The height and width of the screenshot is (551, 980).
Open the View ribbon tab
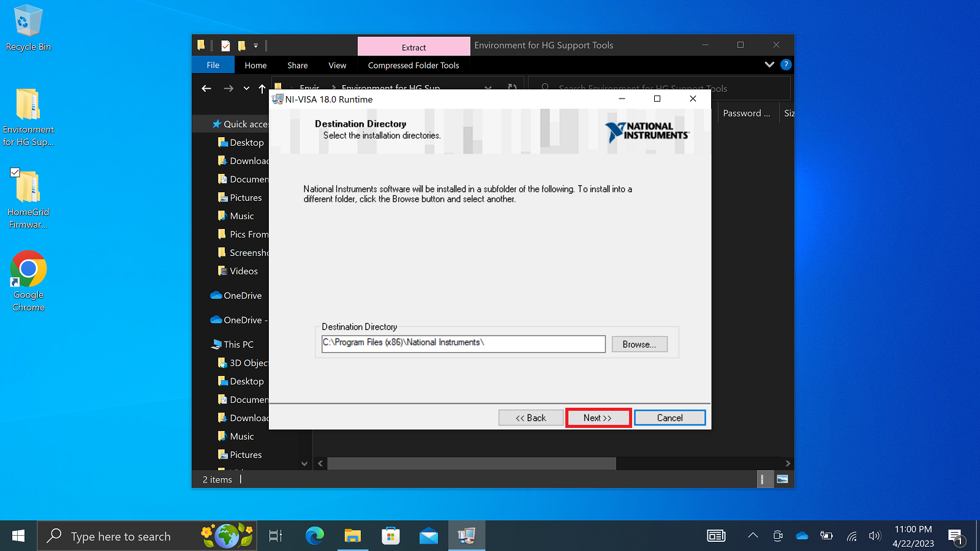[x=337, y=65]
